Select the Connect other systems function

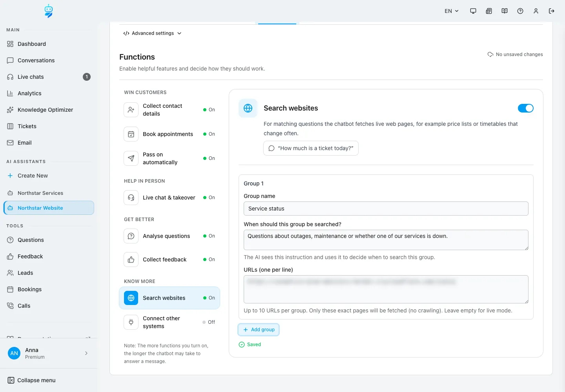click(x=169, y=322)
